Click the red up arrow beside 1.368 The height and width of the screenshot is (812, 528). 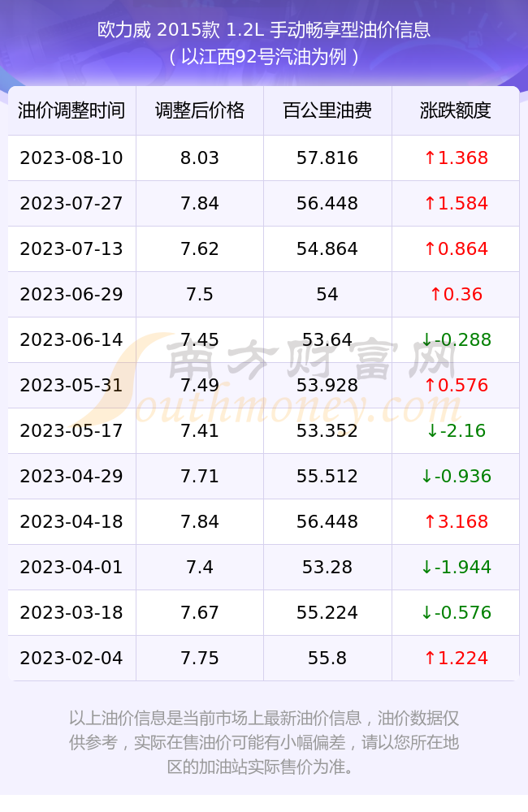click(430, 158)
